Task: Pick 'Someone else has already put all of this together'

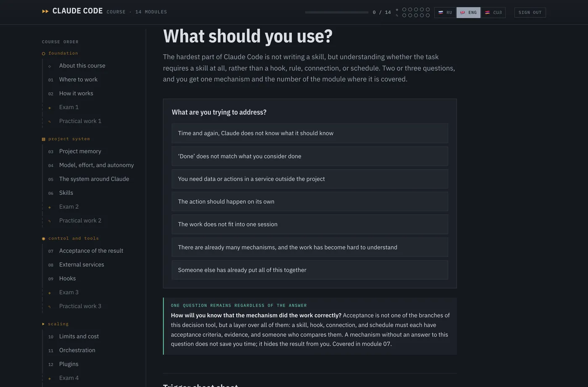Action: click(310, 270)
